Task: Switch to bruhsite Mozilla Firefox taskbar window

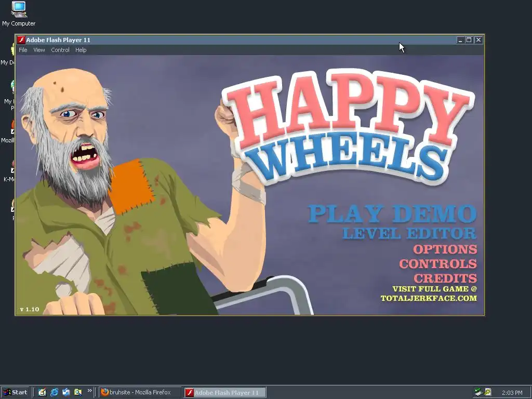Action: pos(140,392)
